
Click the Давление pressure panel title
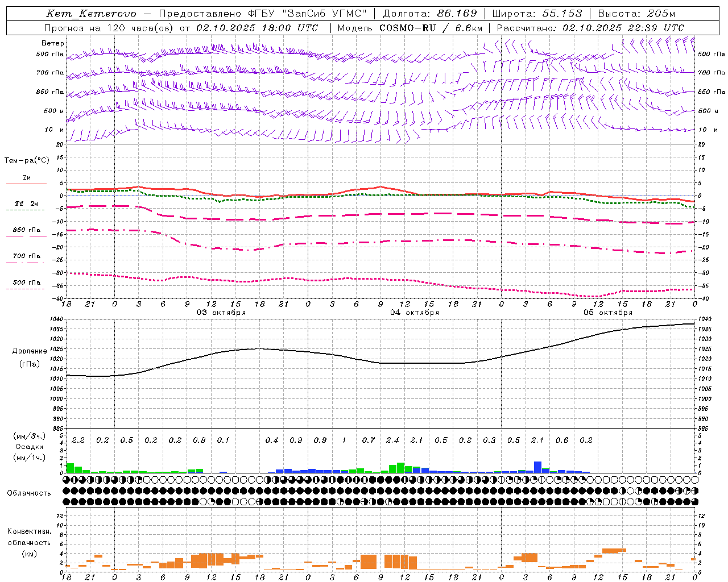click(30, 351)
